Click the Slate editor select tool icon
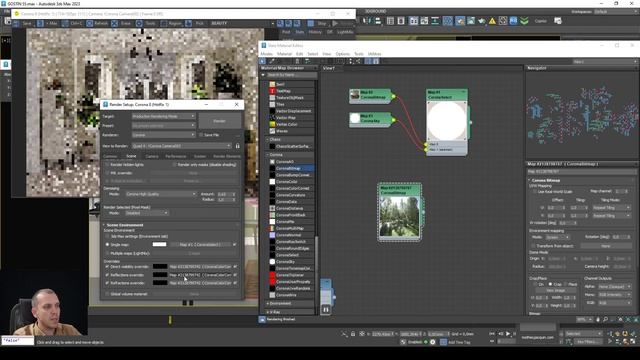The image size is (640, 360). (x=263, y=61)
